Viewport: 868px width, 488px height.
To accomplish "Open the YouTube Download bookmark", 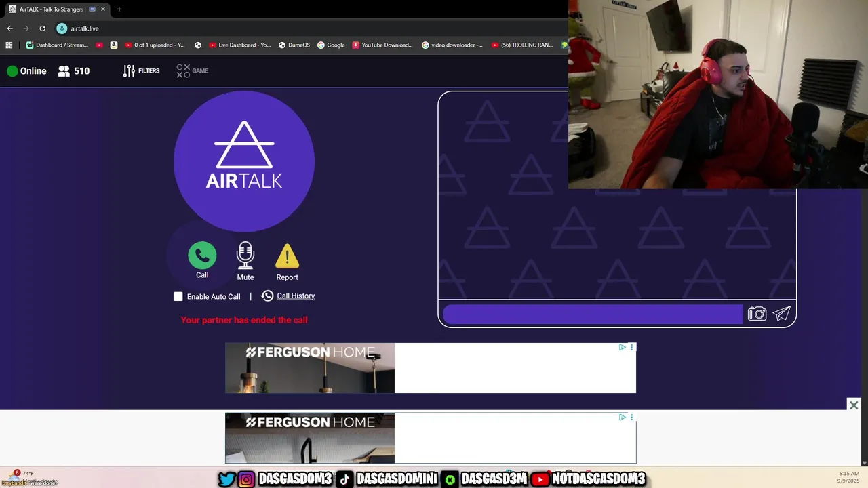I will 382,45.
